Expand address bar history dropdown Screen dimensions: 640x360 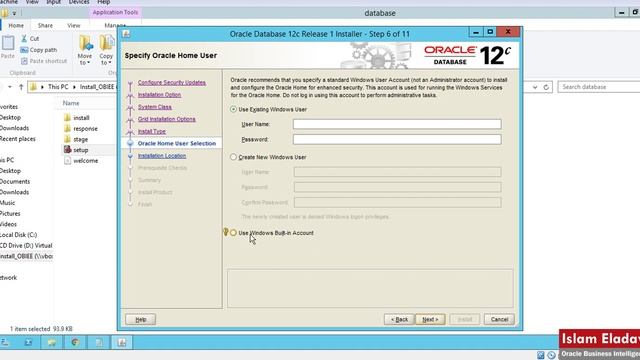point(535,87)
